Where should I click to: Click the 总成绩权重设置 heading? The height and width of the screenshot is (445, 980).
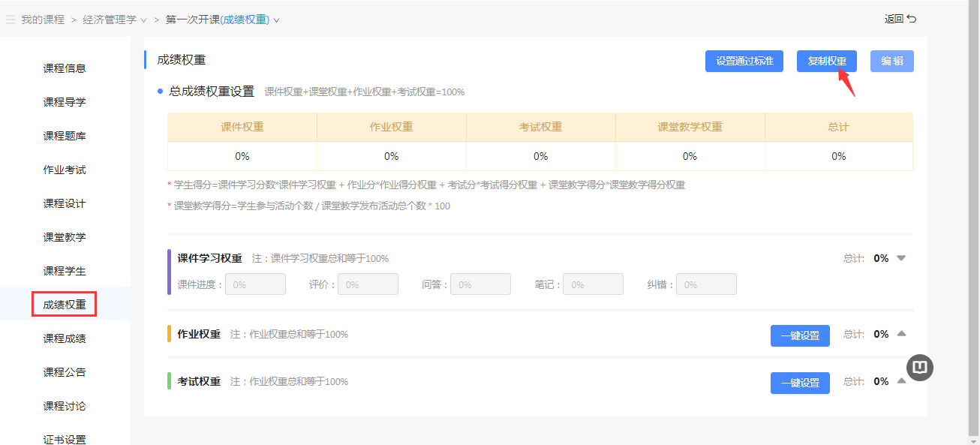coord(212,92)
